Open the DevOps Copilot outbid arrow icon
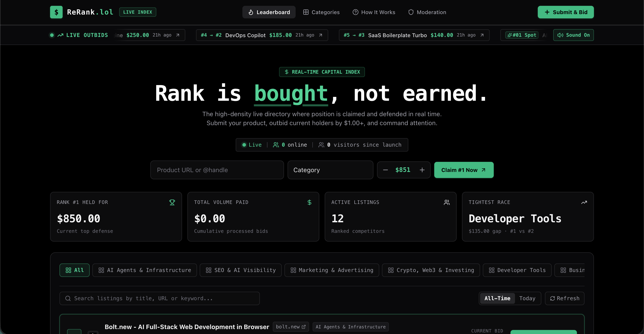Viewport: 644px width, 334px height. click(320, 35)
